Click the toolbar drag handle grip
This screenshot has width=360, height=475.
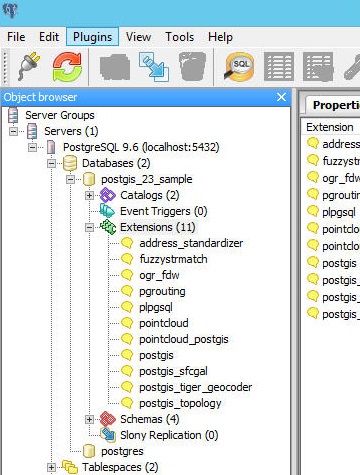pyautogui.click(x=5, y=67)
